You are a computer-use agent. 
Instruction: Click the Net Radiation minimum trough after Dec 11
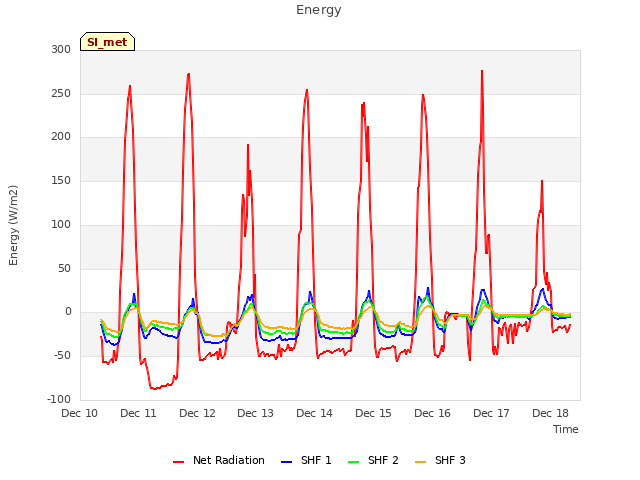154,389
